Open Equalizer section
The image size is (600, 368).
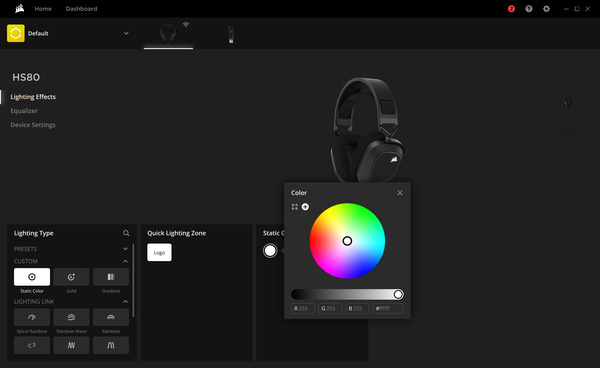[24, 111]
